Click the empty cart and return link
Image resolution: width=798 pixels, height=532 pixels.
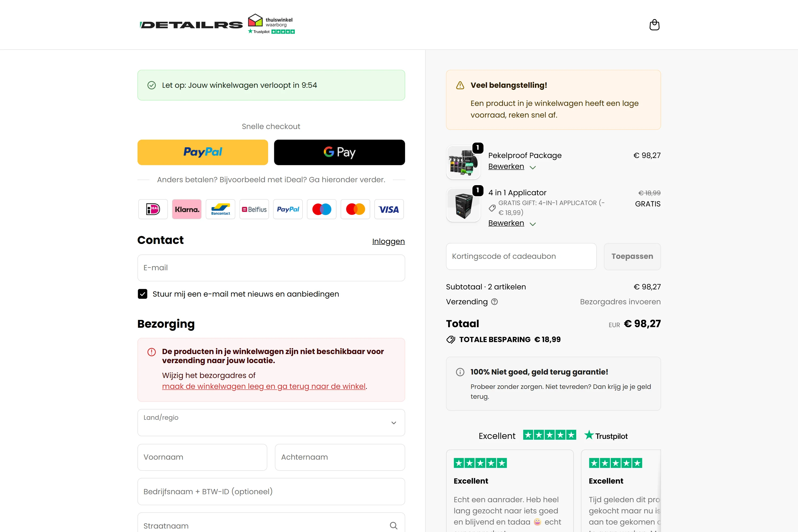(264, 386)
